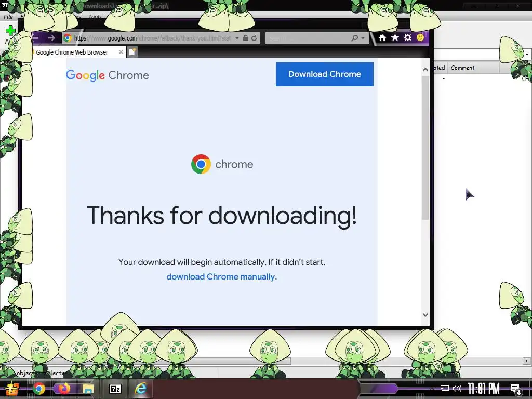Click the page scrollbar down arrow

coord(425,314)
